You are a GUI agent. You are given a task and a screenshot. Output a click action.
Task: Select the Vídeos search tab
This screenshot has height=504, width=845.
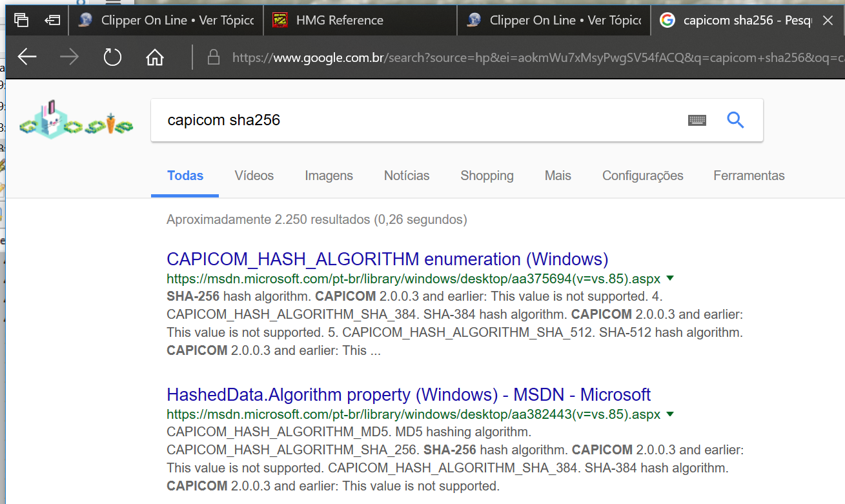pyautogui.click(x=254, y=176)
